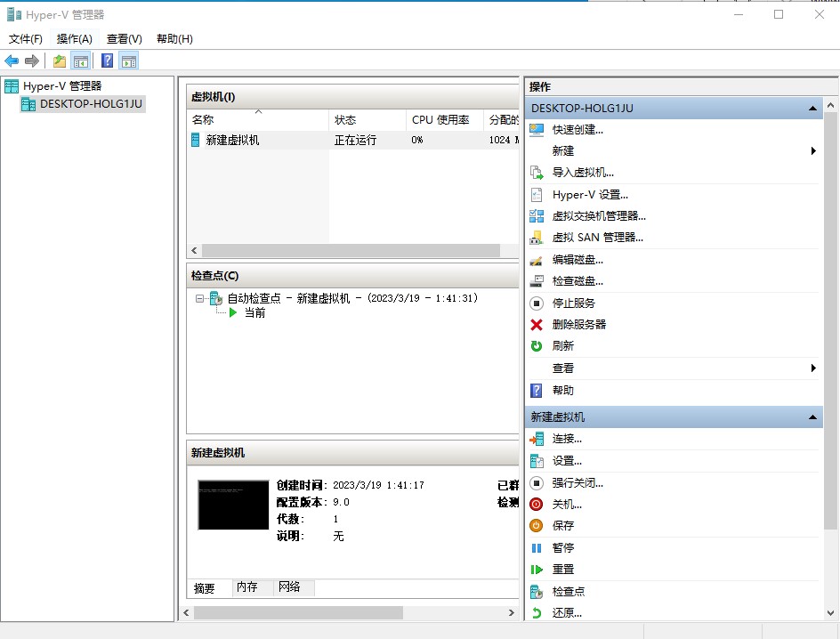Open the 操作(A) menu
840x639 pixels.
(x=75, y=38)
